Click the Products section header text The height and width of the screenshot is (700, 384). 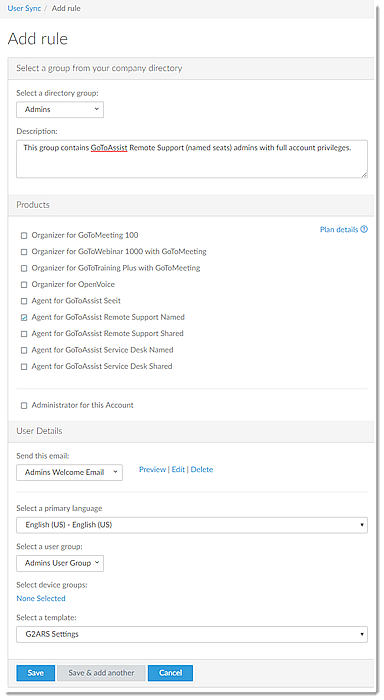click(x=33, y=205)
